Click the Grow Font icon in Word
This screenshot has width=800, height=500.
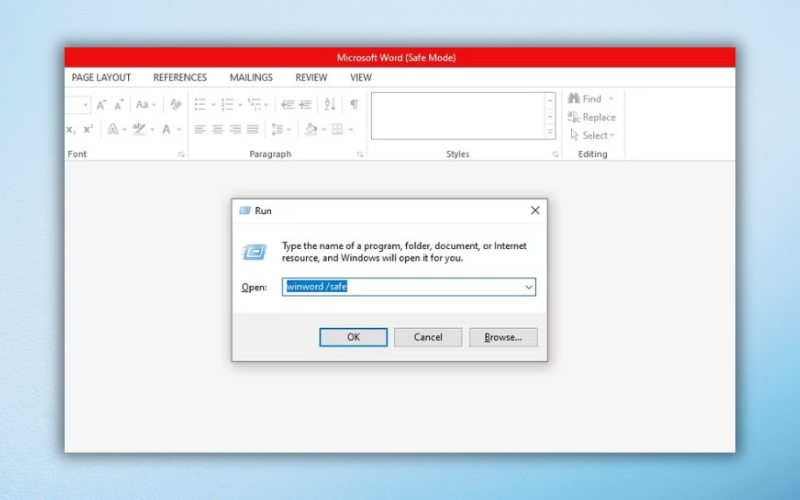(101, 105)
